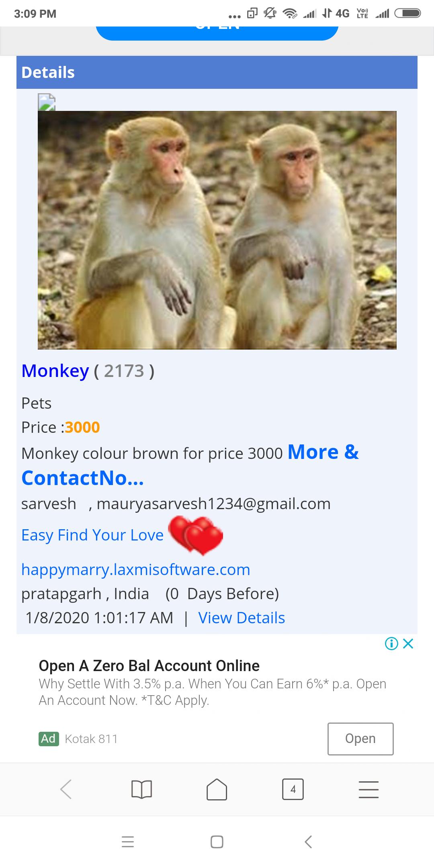Image resolution: width=434 pixels, height=868 pixels.
Task: Open Android recent apps button
Action: tap(128, 841)
